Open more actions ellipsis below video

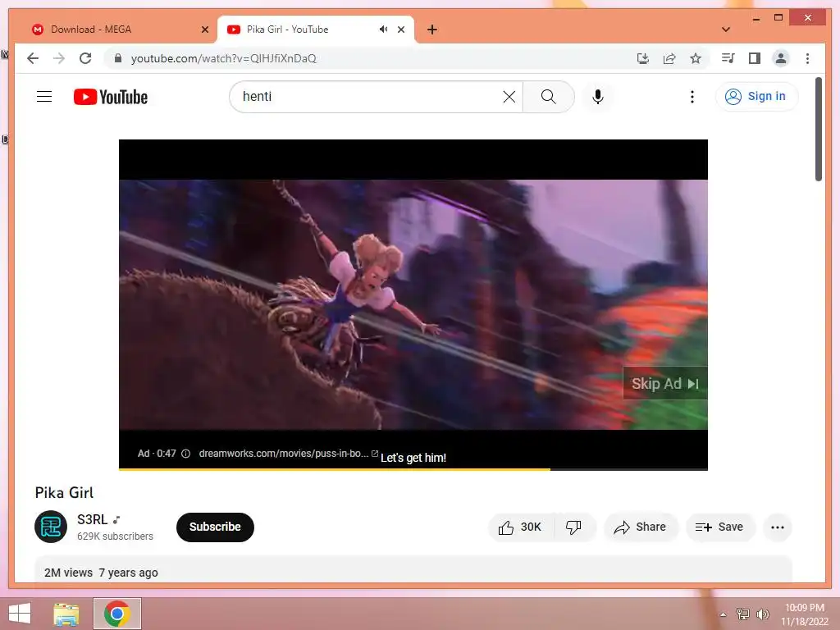(778, 527)
